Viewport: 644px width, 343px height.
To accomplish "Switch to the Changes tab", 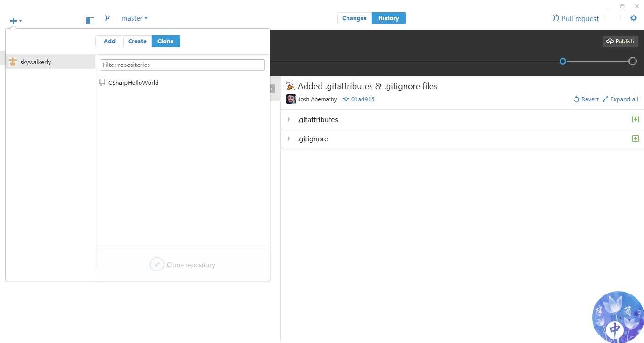I will coord(355,18).
